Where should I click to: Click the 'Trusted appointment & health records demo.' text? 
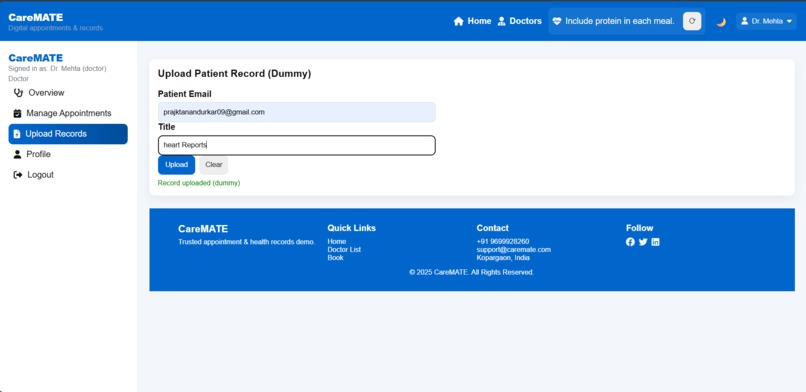click(246, 242)
